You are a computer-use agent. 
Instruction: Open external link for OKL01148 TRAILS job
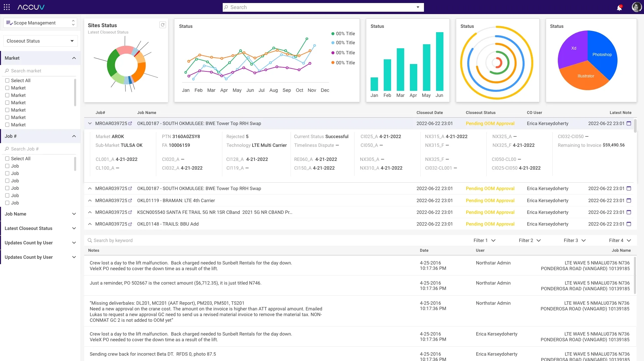tap(130, 224)
